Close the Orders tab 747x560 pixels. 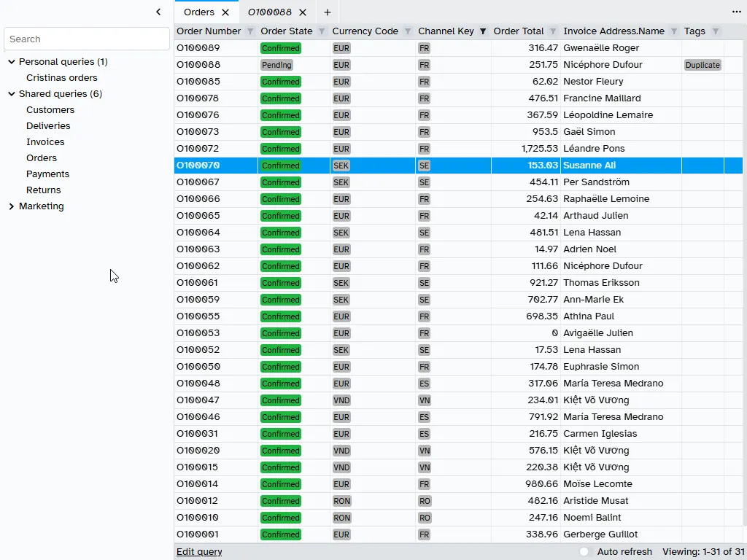click(225, 12)
